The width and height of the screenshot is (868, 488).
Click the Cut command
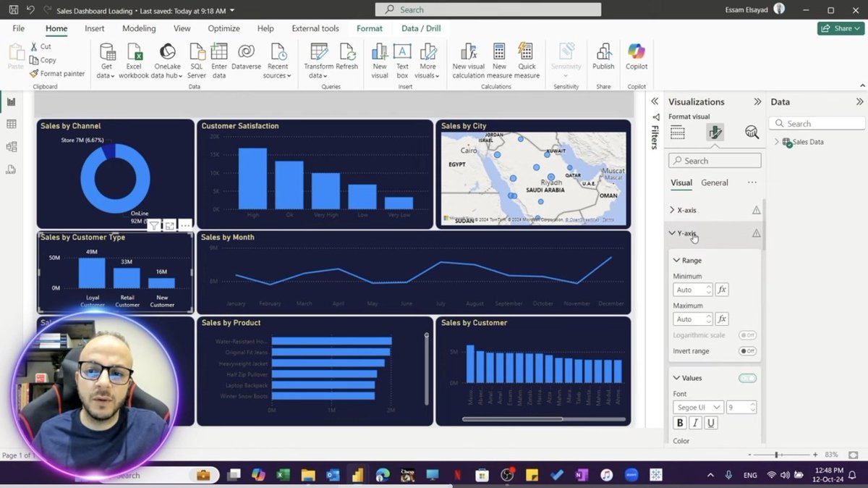41,46
